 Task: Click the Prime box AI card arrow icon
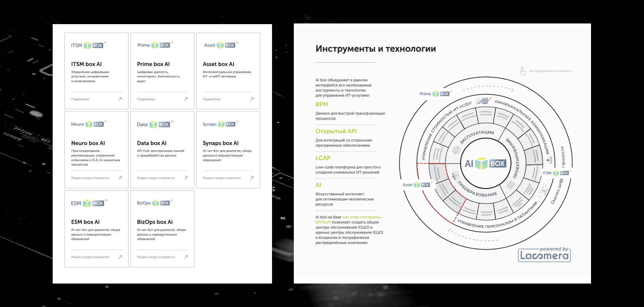[186, 99]
